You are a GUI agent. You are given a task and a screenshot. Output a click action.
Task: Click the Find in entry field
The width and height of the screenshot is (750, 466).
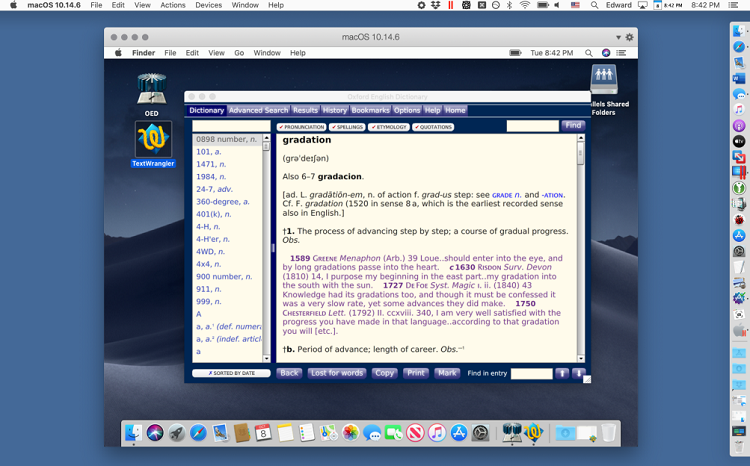click(531, 373)
